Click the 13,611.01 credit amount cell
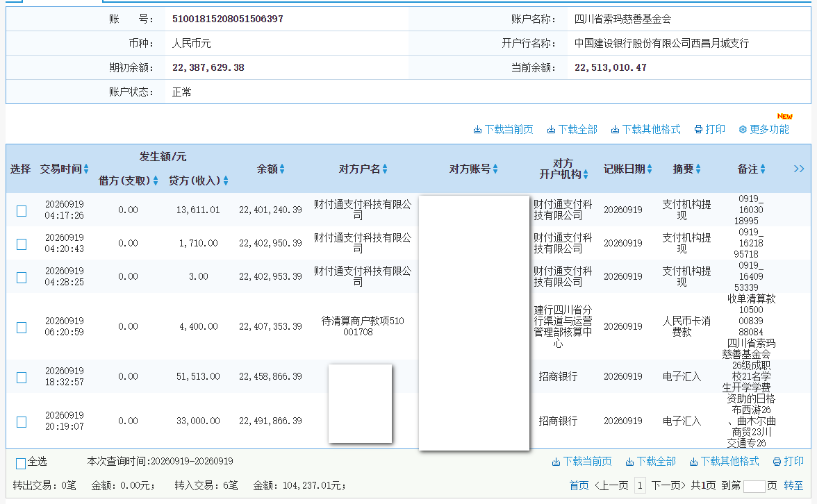 198,210
